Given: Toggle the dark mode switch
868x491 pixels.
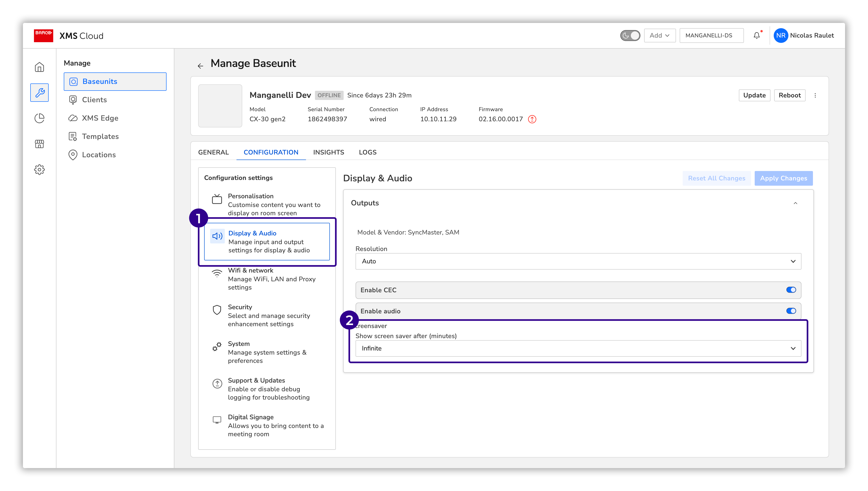Looking at the screenshot, I should click(x=630, y=35).
